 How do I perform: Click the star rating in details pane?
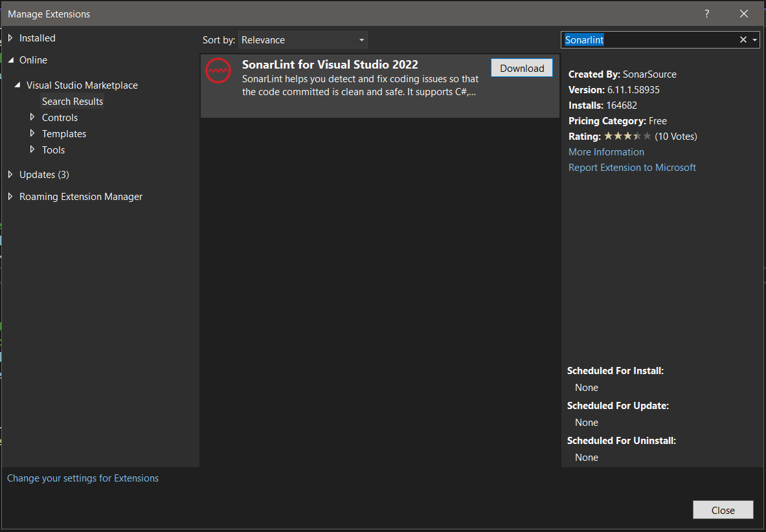click(x=627, y=136)
